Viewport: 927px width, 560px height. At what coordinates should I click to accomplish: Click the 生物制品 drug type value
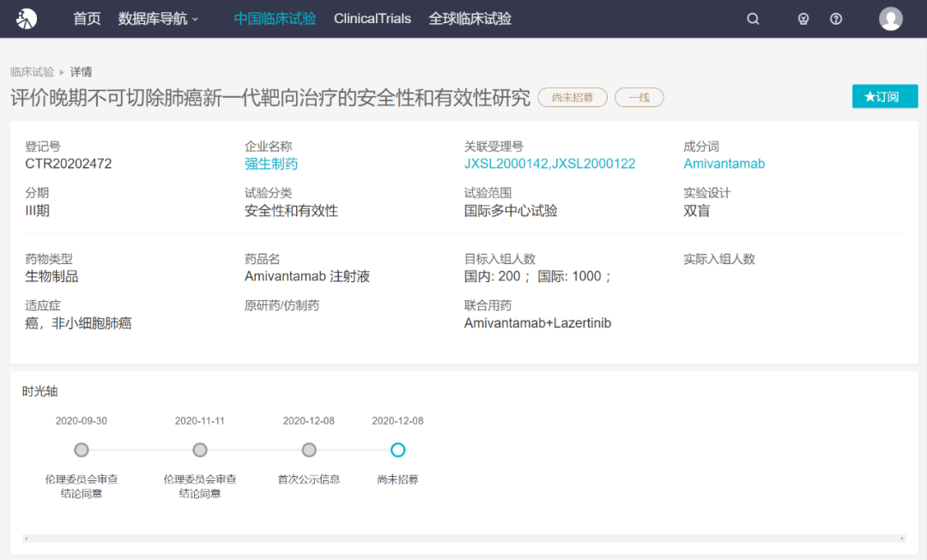51,276
